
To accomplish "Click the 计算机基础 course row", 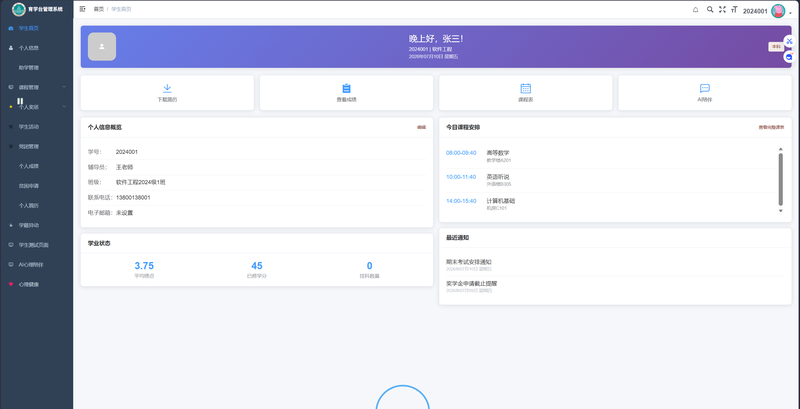I will click(x=611, y=204).
